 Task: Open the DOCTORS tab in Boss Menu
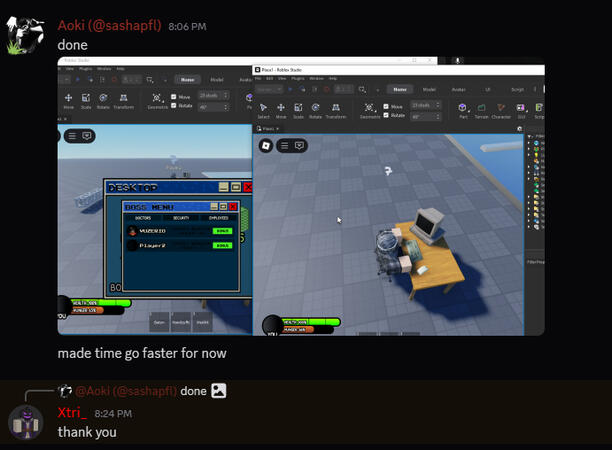point(143,218)
